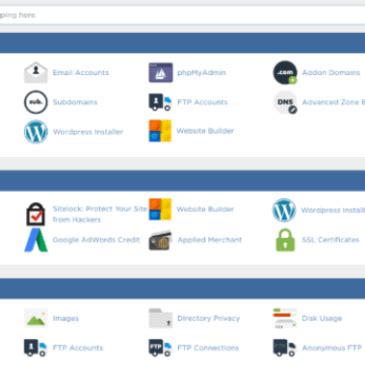
Task: Open the Images picture icon
Action: pyautogui.click(x=36, y=318)
